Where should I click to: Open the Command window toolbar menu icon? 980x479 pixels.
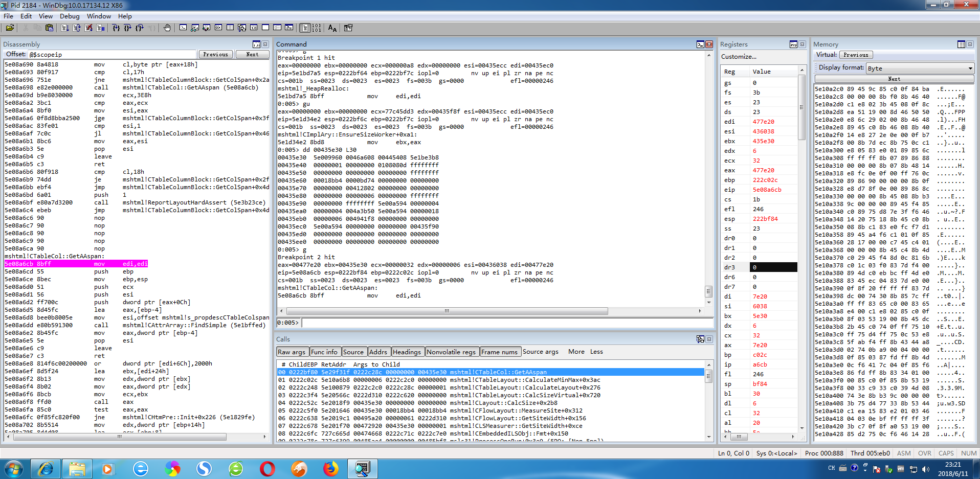point(700,44)
